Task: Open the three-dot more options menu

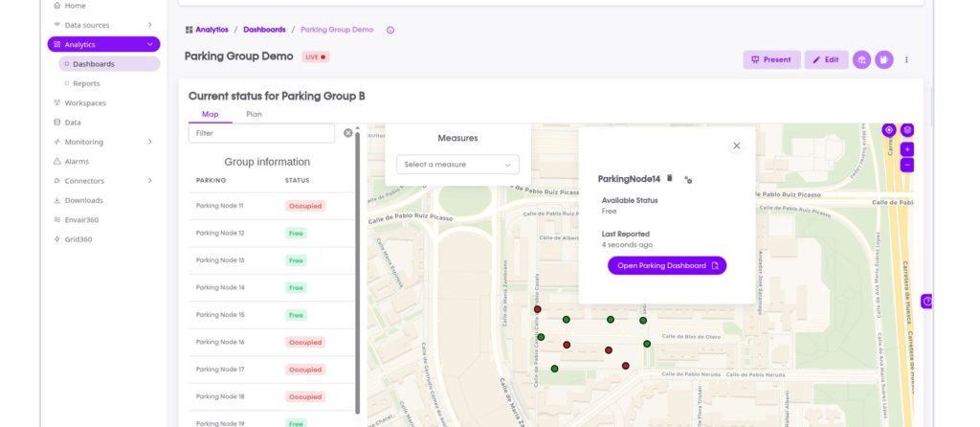Action: pos(906,60)
